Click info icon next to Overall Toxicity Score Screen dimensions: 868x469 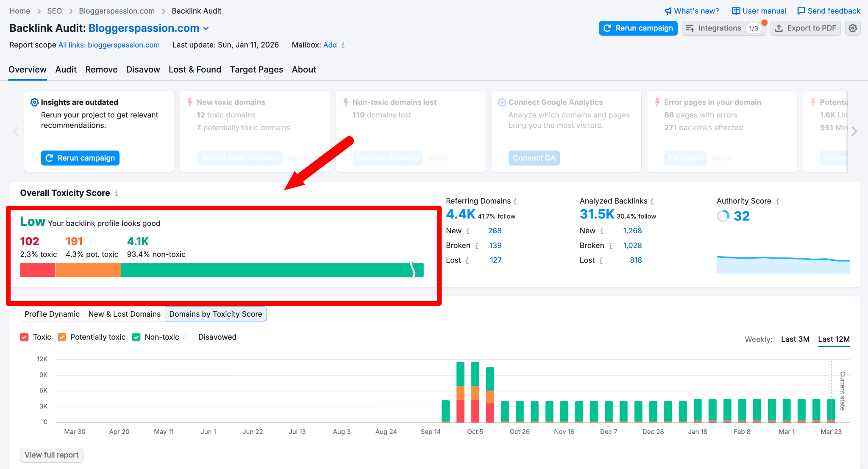[117, 193]
